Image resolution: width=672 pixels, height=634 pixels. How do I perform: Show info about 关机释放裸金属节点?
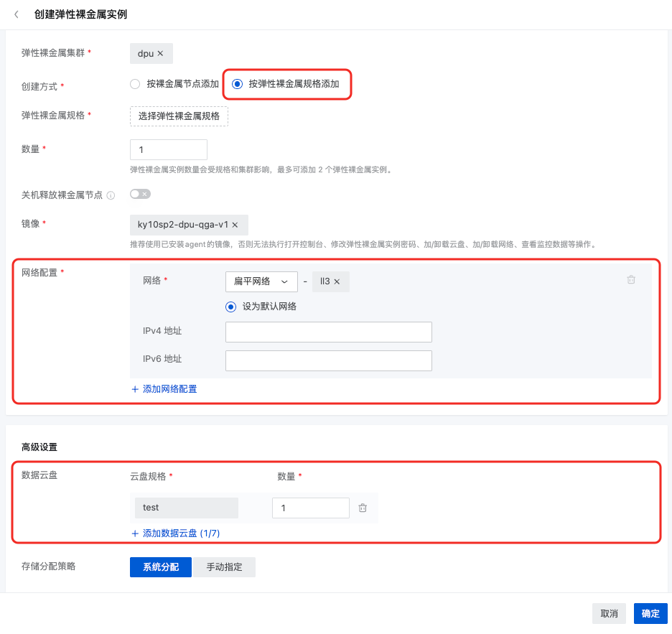coord(111,195)
